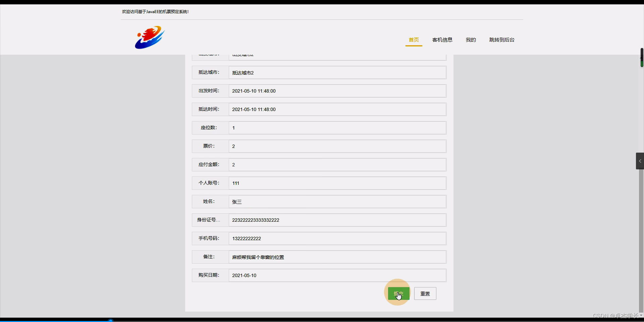Open the 我的 menu item

coord(471,40)
